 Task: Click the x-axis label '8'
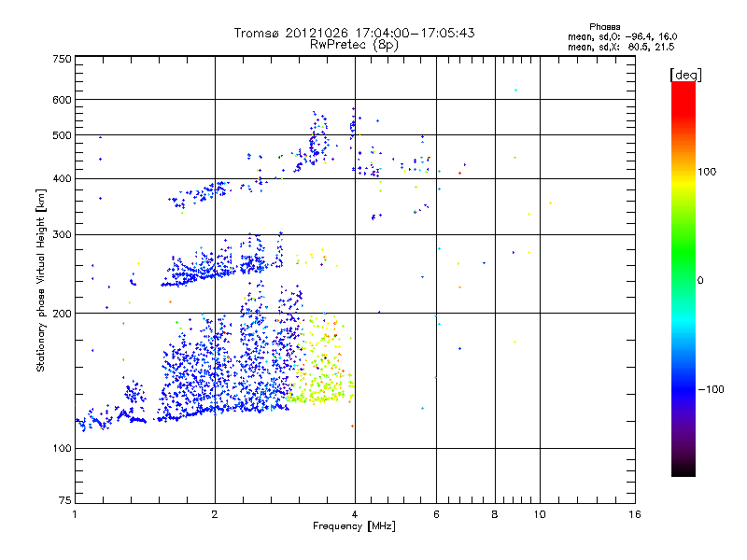point(495,514)
